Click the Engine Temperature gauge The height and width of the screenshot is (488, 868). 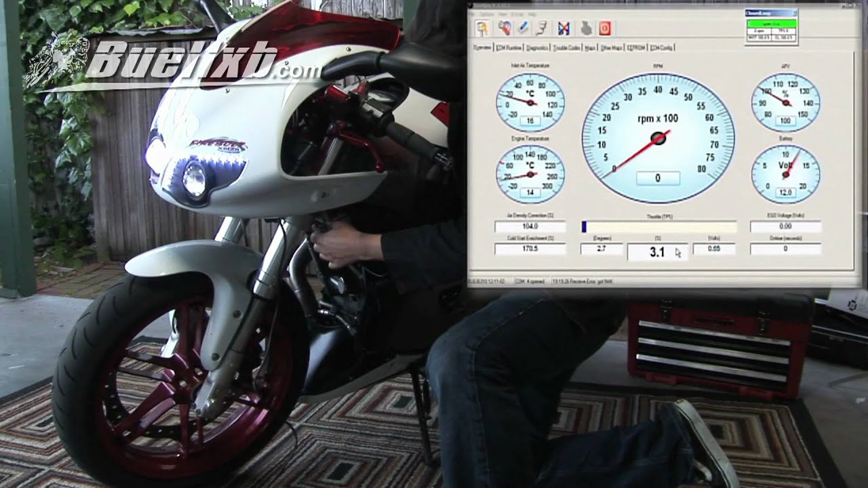pyautogui.click(x=530, y=174)
